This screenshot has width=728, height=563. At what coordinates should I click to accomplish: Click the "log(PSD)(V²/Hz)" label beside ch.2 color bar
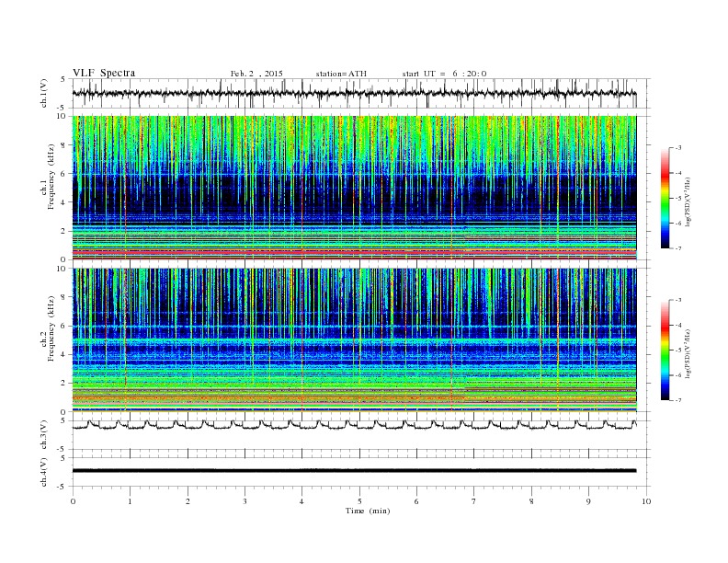(x=688, y=353)
